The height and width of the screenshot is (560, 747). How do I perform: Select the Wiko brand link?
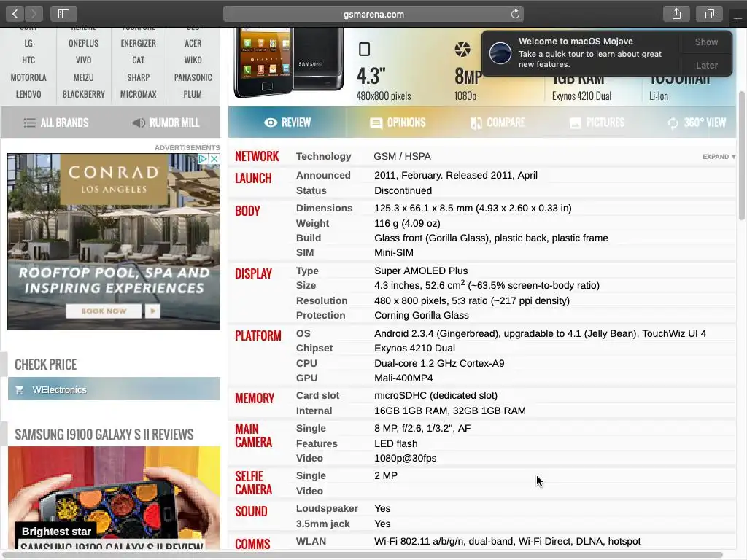(x=193, y=60)
